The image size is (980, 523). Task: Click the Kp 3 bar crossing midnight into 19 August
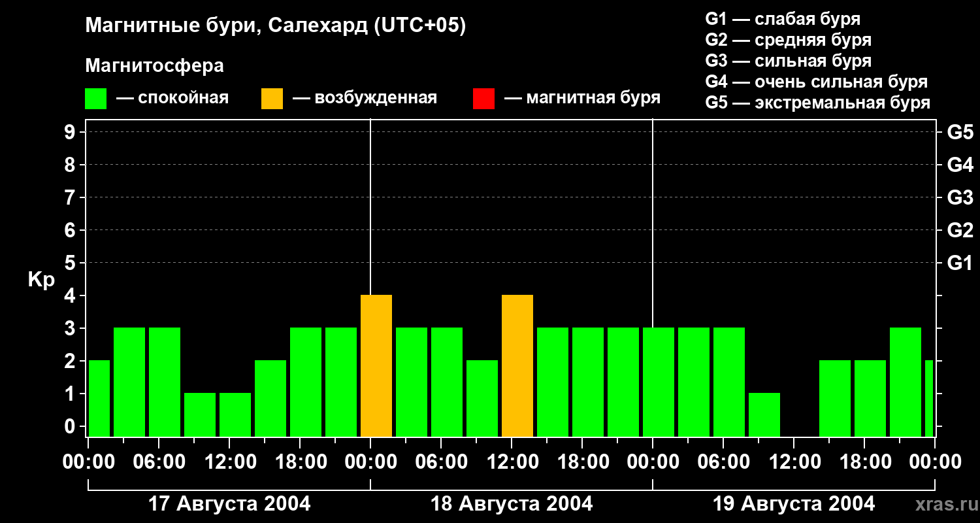click(x=659, y=382)
